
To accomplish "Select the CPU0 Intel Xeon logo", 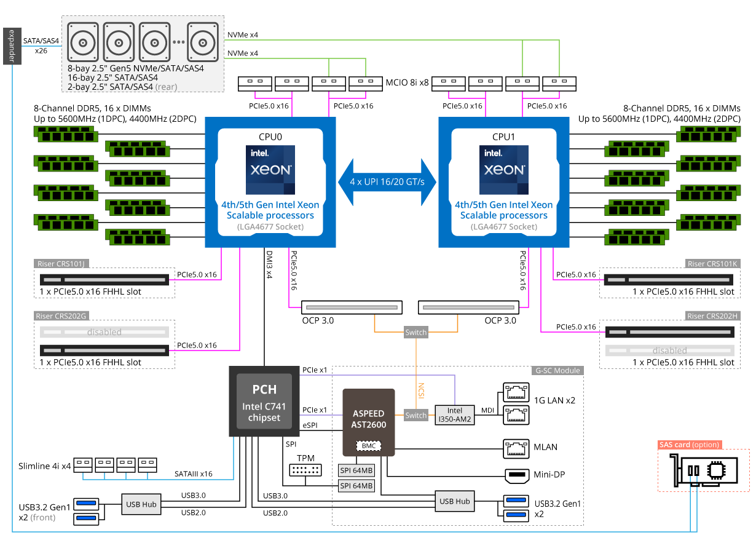I will (x=270, y=170).
